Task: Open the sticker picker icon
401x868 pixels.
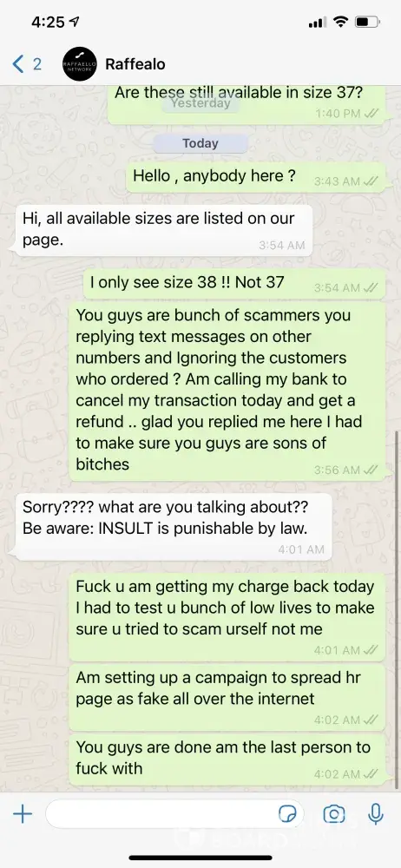Action: coord(287,814)
